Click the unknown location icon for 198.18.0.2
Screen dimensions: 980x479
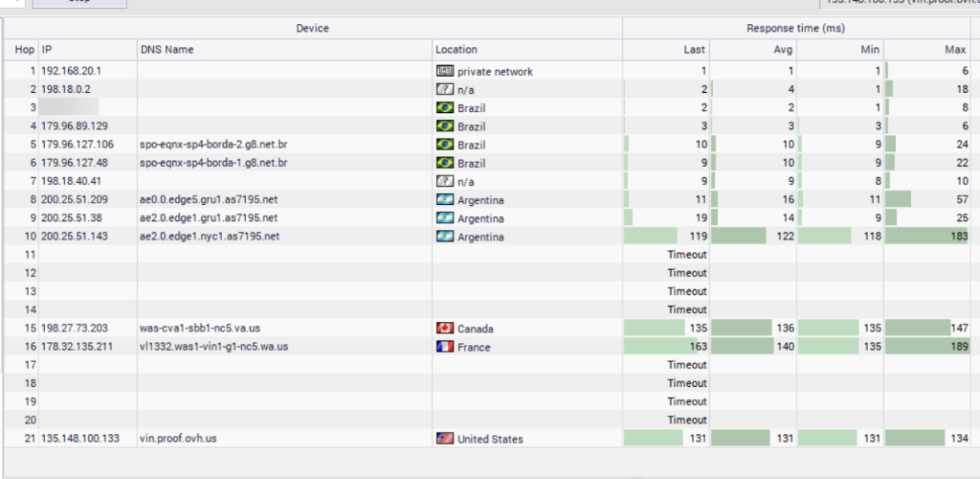tap(444, 89)
